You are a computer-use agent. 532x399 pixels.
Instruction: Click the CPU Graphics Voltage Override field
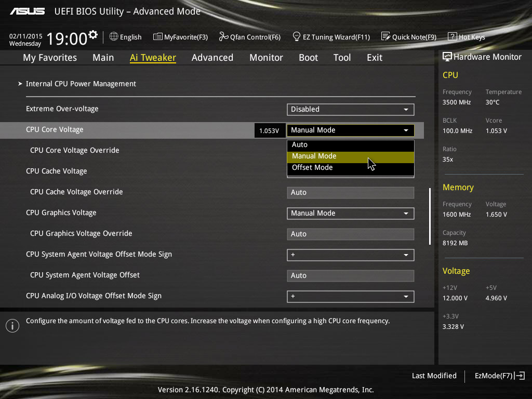[351, 234]
